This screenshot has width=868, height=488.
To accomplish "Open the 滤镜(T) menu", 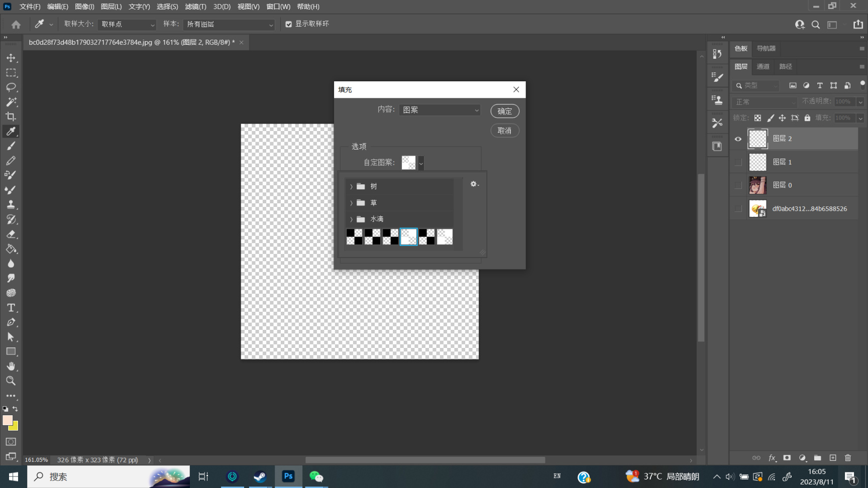I will pos(195,7).
